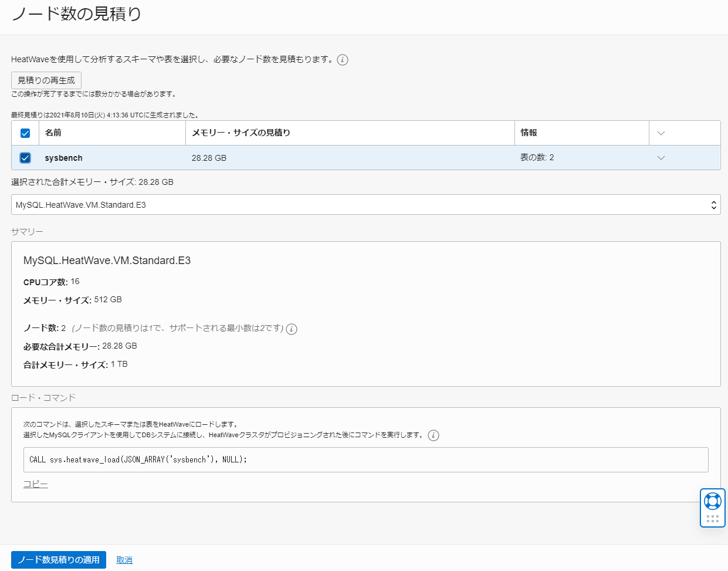Click the コピー link to copy command

pyautogui.click(x=36, y=484)
